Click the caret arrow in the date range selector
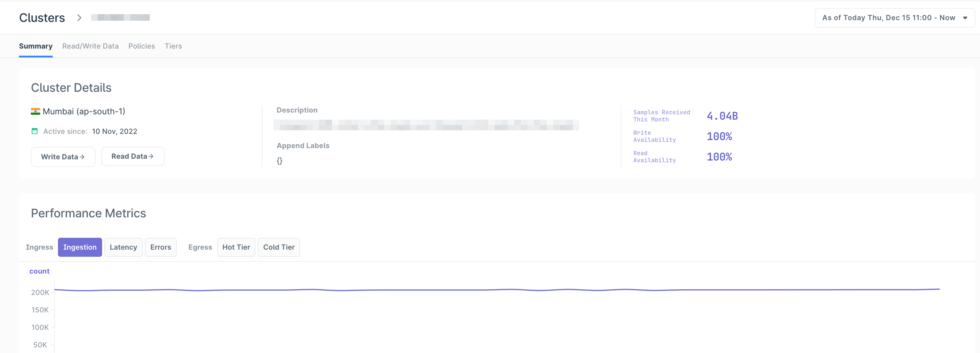 coord(965,18)
